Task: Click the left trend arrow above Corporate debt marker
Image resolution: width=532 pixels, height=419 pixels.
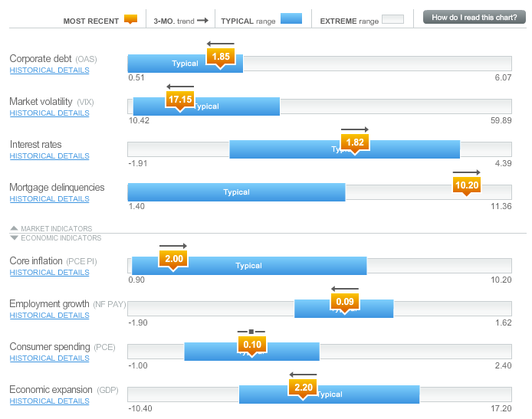Action: click(221, 44)
